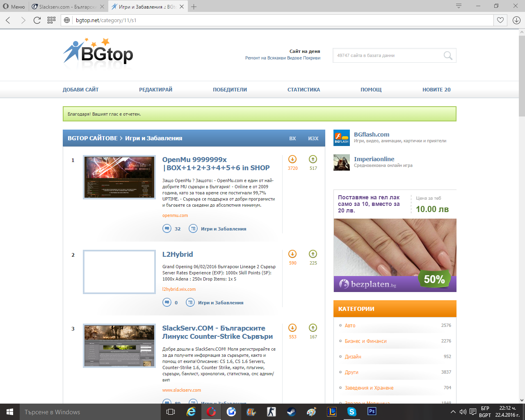The width and height of the screenshot is (525, 420).
Task: Open ДОБАВИ САЙТ menu item
Action: 80,89
